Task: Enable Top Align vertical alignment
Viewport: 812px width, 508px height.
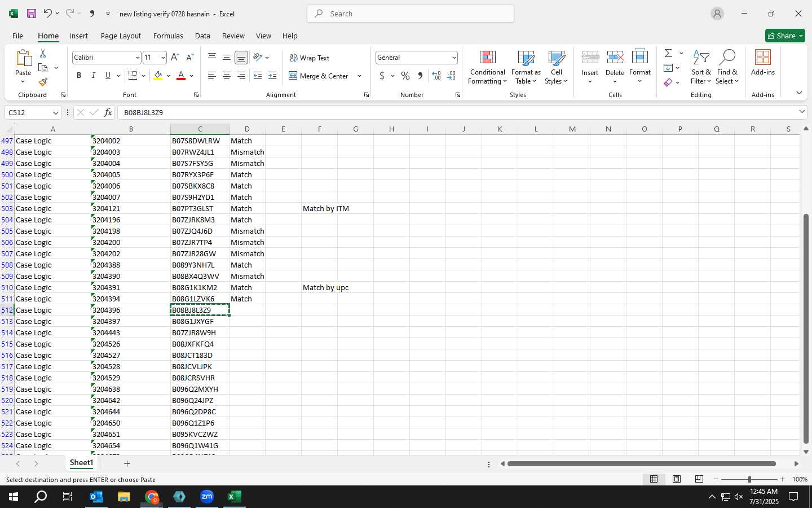Action: pos(212,58)
